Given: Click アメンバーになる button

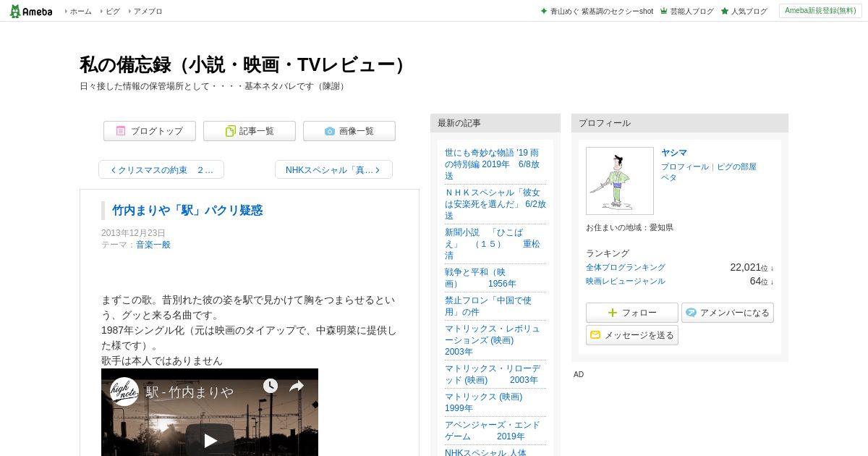Looking at the screenshot, I should 728,313.
